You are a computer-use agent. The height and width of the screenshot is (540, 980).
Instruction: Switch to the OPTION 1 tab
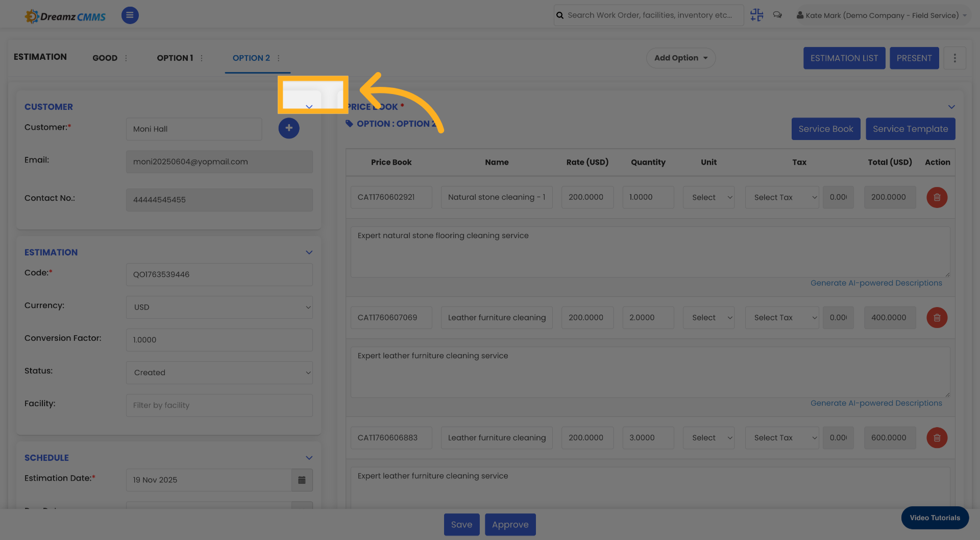175,58
